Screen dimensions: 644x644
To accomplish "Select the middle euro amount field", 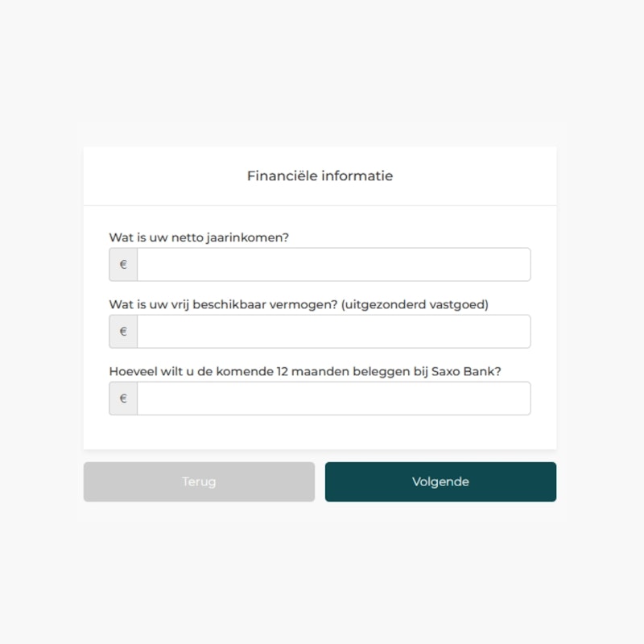I will pos(334,332).
